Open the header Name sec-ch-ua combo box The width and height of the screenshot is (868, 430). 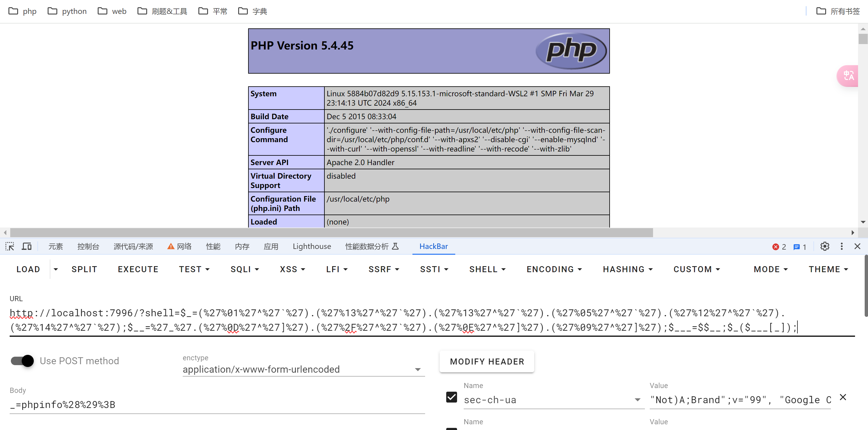552,400
